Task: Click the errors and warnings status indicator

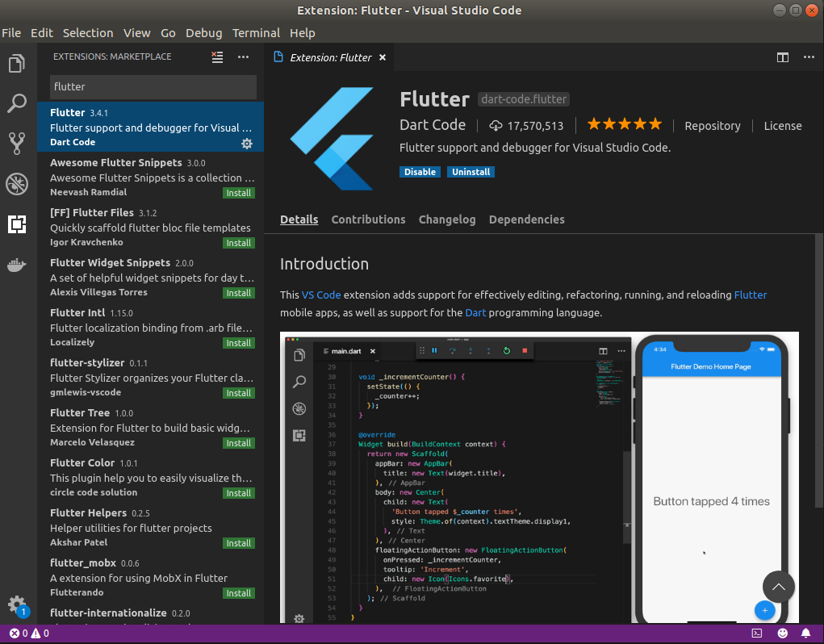Action: tap(29, 633)
